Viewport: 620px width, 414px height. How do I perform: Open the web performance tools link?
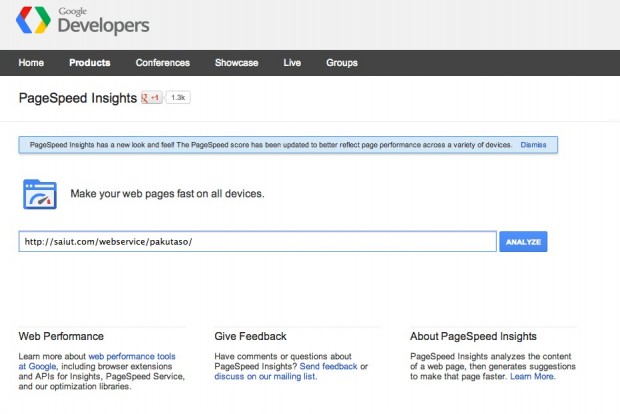click(132, 355)
